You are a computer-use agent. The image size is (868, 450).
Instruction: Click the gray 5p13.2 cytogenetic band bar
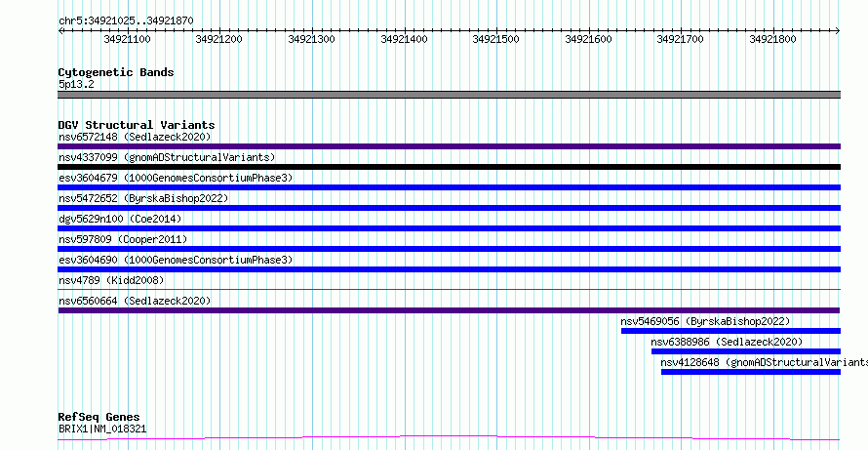[x=449, y=95]
